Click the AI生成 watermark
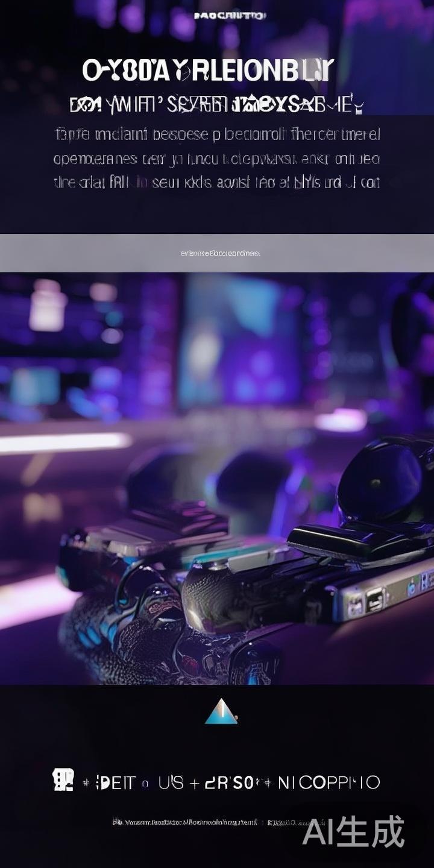Screen dimensions: 434x868 point(353,832)
